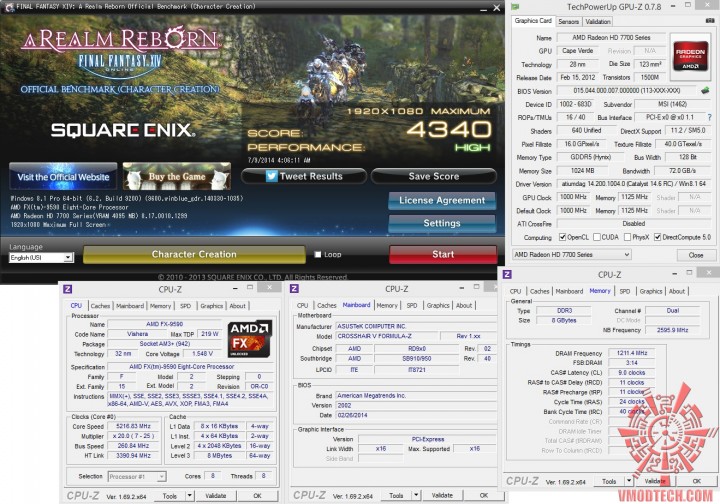This screenshot has width=720, height=504.
Task: Open Graphics tab in the CPU-Z Memory window
Action: coord(651,291)
